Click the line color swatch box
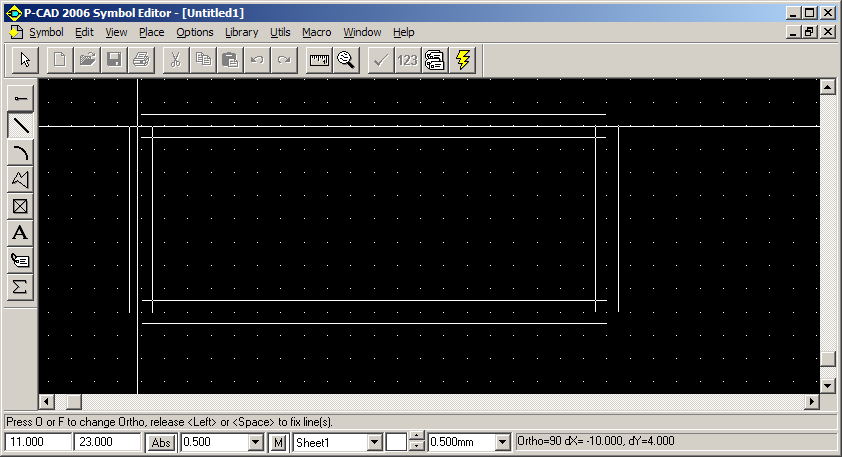Image resolution: width=842 pixels, height=457 pixels. (396, 443)
